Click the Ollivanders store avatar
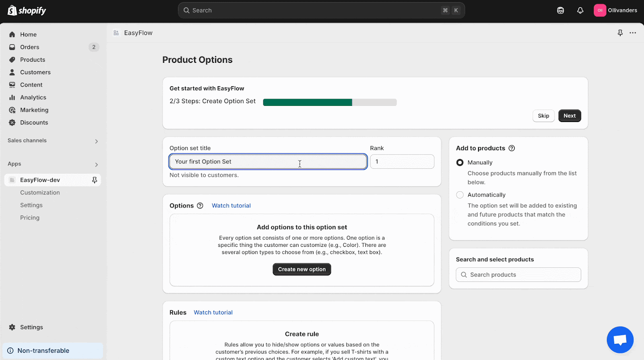The height and width of the screenshot is (360, 644). pyautogui.click(x=600, y=10)
